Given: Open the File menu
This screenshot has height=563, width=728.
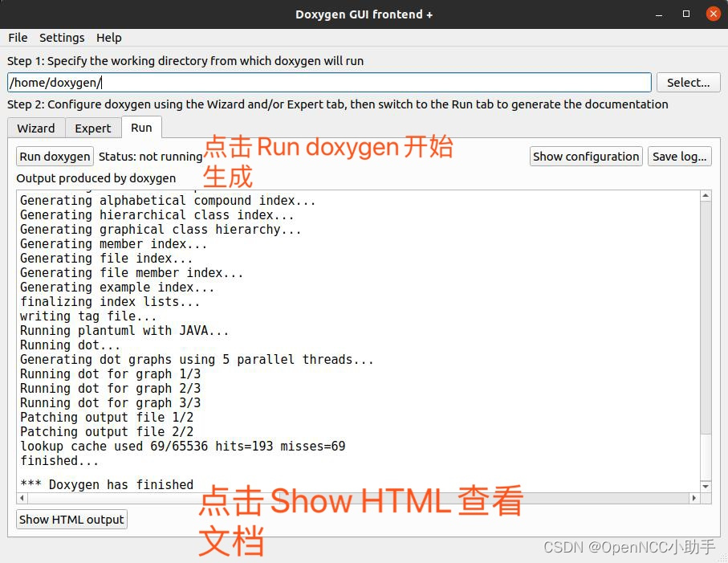Looking at the screenshot, I should (17, 38).
